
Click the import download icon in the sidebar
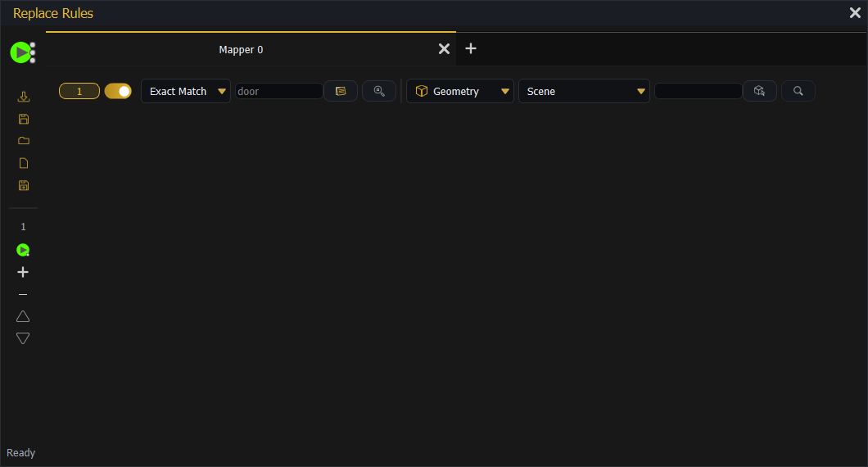(x=23, y=97)
